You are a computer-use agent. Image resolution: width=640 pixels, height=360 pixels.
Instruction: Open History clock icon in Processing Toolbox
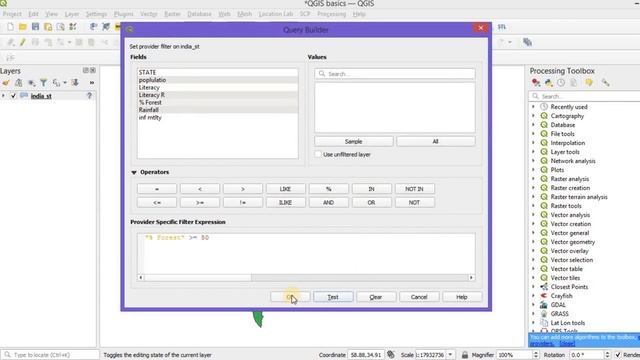click(561, 83)
